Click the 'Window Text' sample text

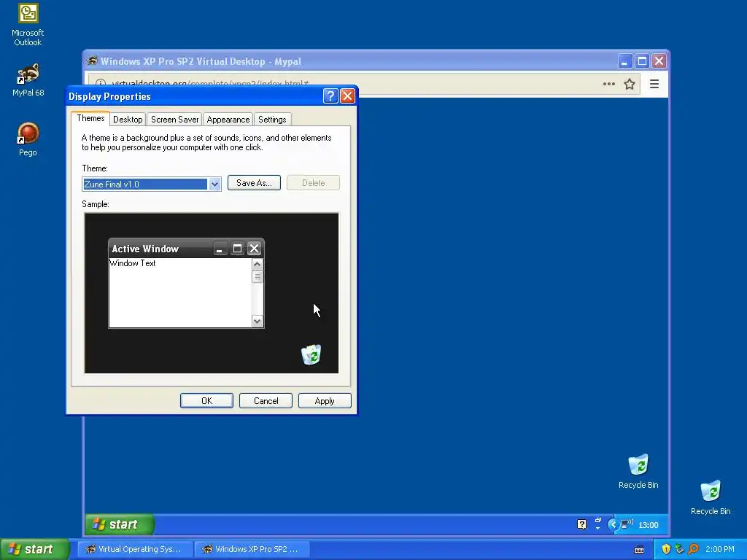[x=133, y=263]
